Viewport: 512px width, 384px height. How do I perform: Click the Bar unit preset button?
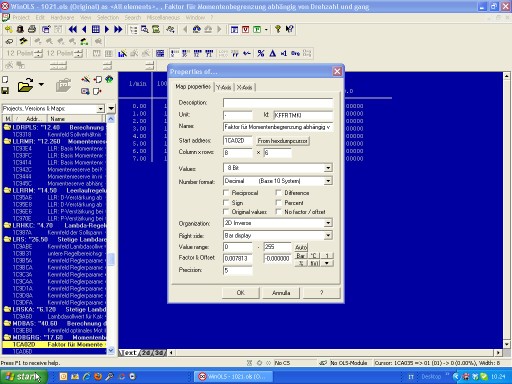[x=301, y=256]
